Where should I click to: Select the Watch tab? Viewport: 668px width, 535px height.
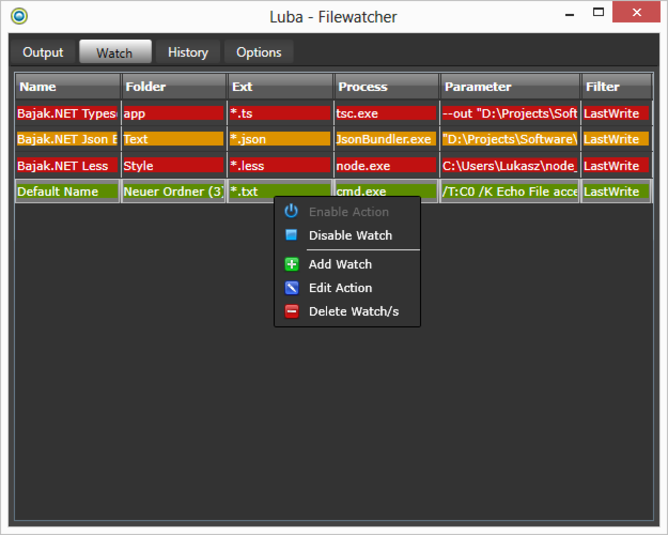114,52
